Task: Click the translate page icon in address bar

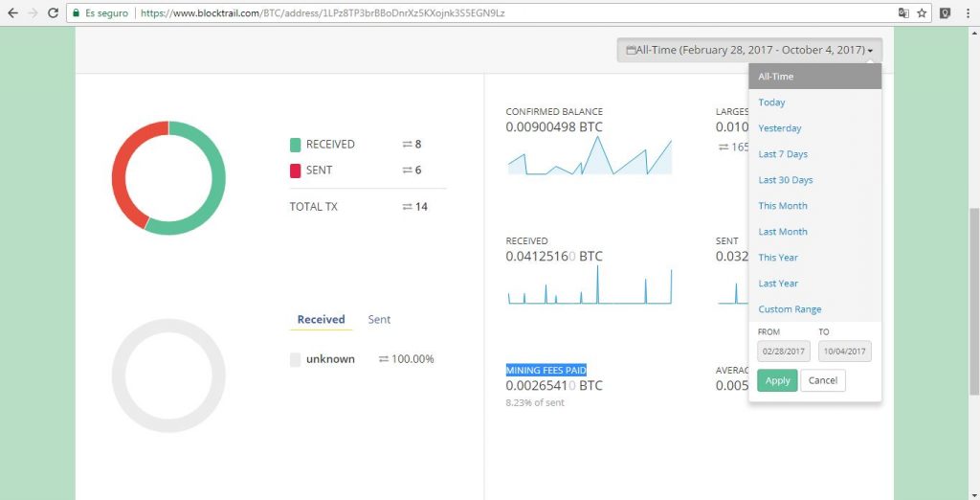Action: pyautogui.click(x=902, y=13)
